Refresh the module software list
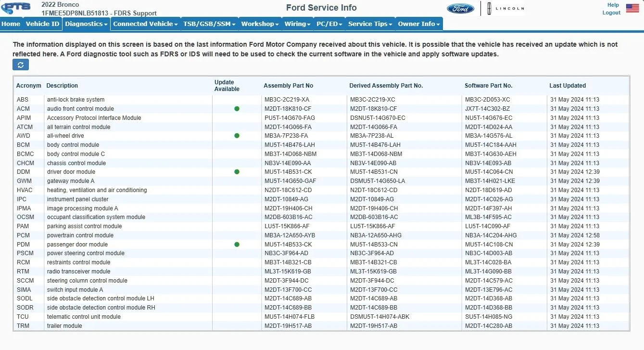644x350 pixels. pos(20,64)
